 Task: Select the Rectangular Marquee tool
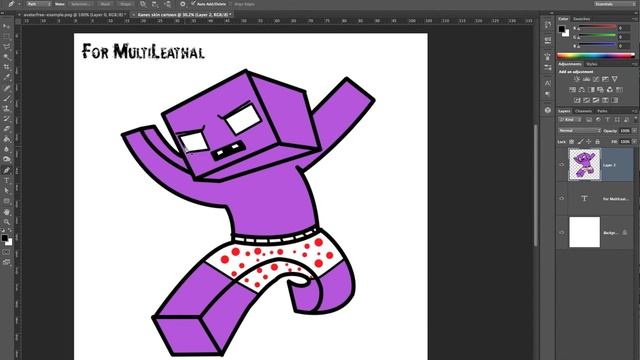point(6,37)
